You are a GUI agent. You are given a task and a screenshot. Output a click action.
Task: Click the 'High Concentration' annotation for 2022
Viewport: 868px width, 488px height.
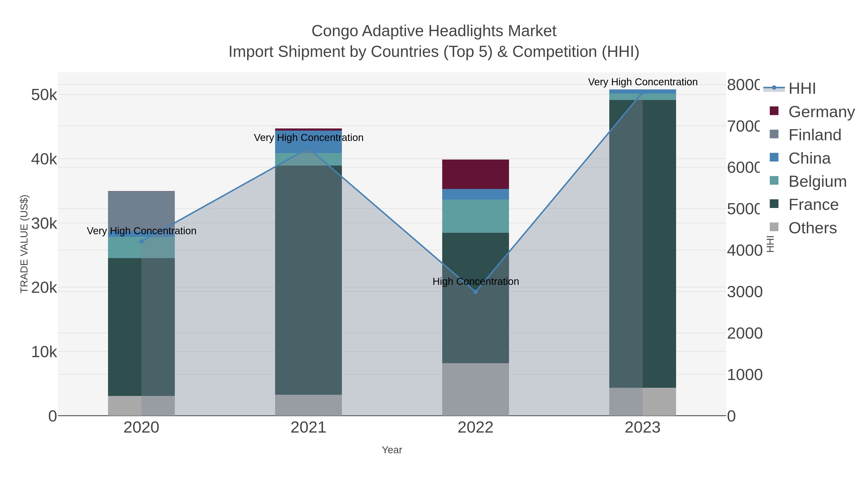point(476,281)
